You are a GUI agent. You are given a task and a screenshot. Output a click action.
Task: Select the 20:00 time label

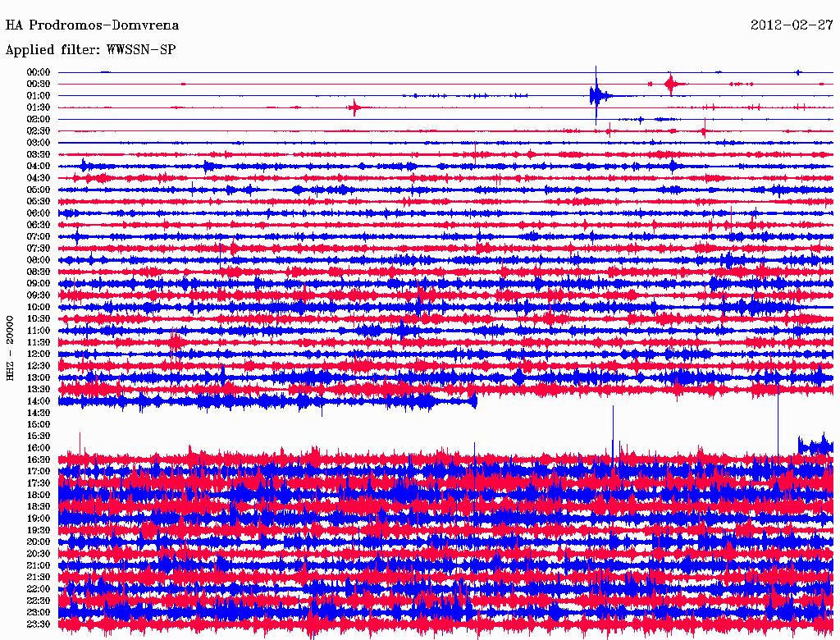[x=39, y=542]
